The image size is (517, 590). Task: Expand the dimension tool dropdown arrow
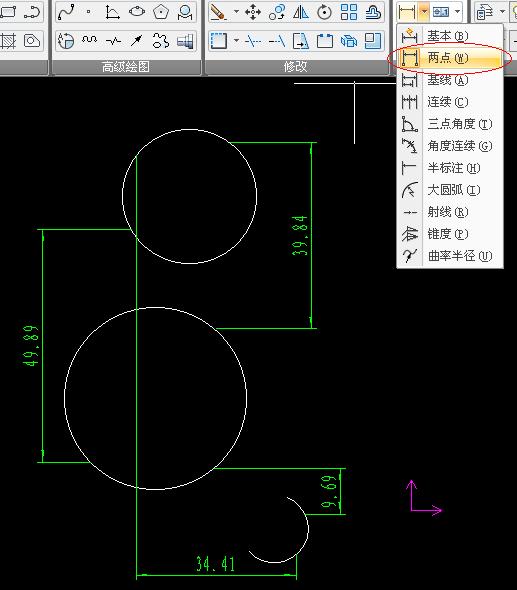coord(424,12)
